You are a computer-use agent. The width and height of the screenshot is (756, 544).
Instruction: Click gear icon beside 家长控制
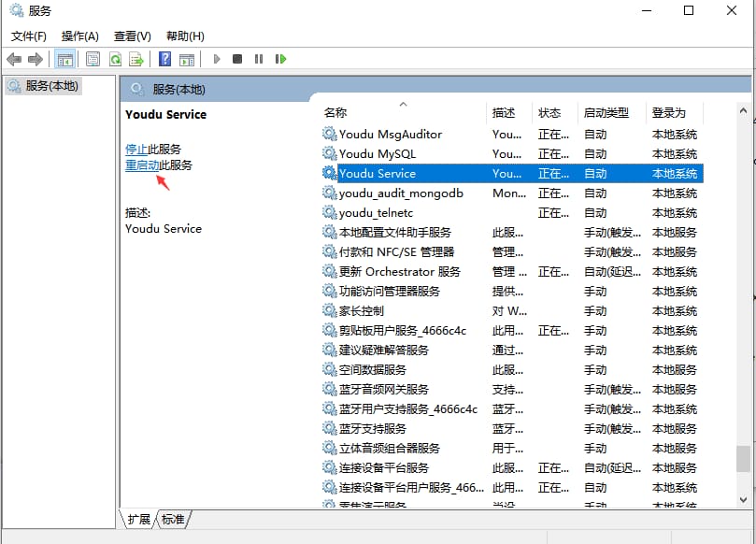[329, 310]
